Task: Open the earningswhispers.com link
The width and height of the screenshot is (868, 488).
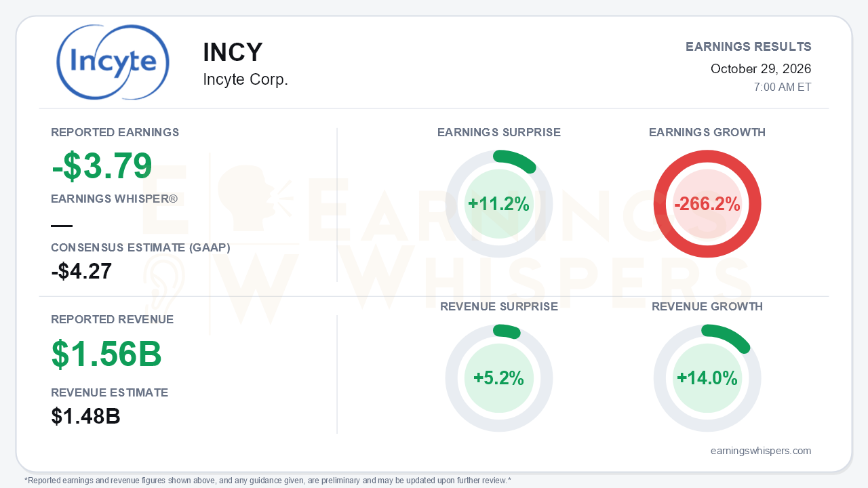Action: (x=761, y=451)
